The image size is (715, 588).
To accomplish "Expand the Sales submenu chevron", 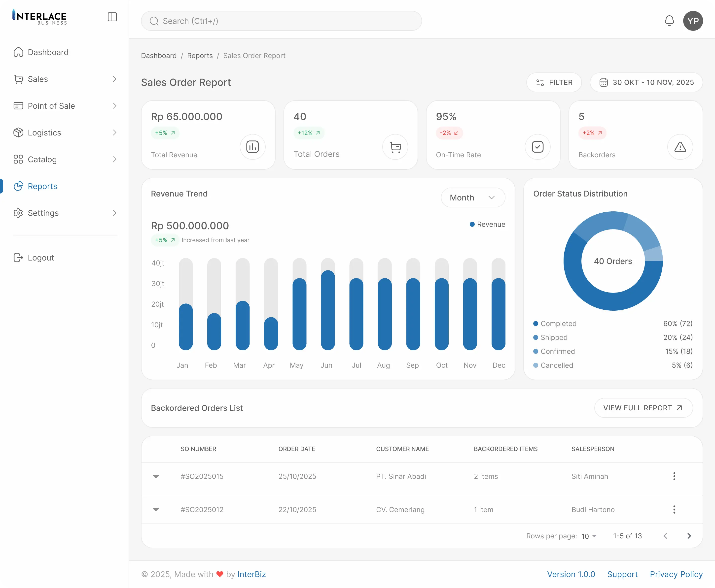I will tap(114, 79).
